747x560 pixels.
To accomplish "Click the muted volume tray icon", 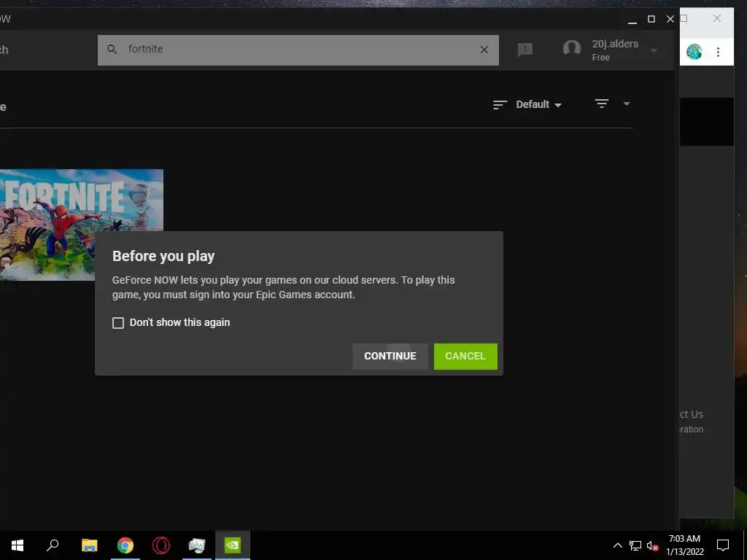I will coord(652,545).
